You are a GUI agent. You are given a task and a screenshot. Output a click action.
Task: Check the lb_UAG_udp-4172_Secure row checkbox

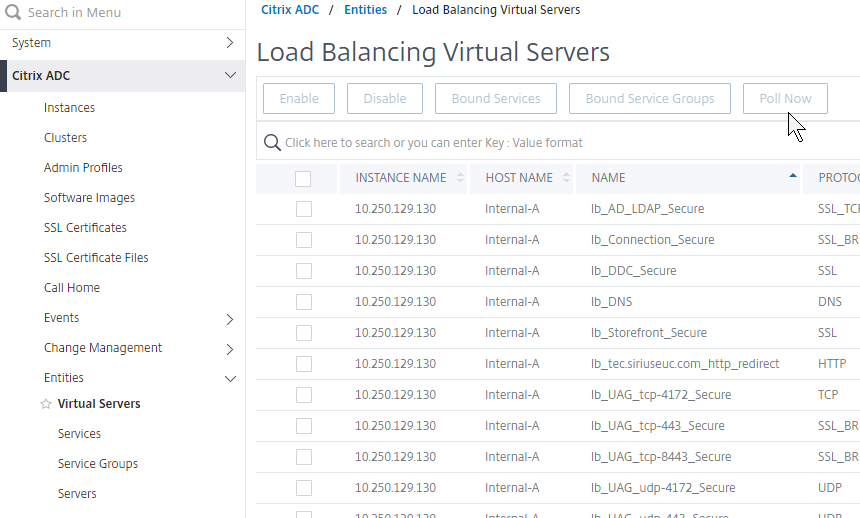tap(303, 488)
